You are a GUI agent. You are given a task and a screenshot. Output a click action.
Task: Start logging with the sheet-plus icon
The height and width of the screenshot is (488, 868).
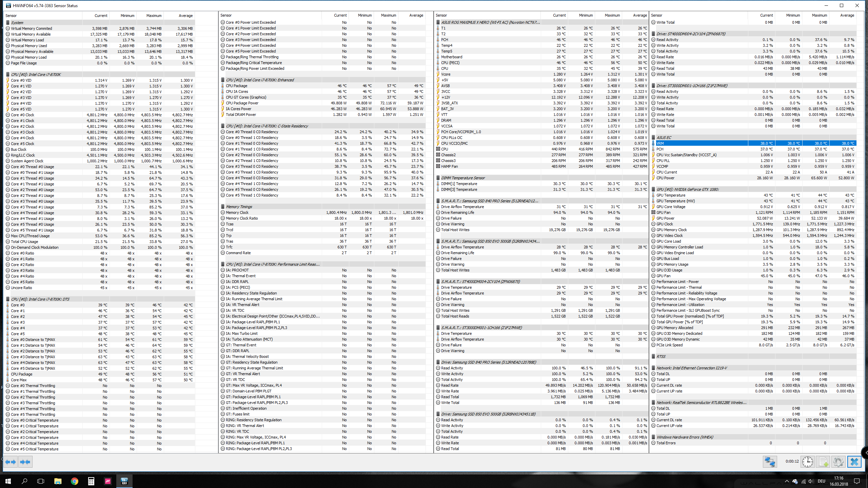coord(823,462)
